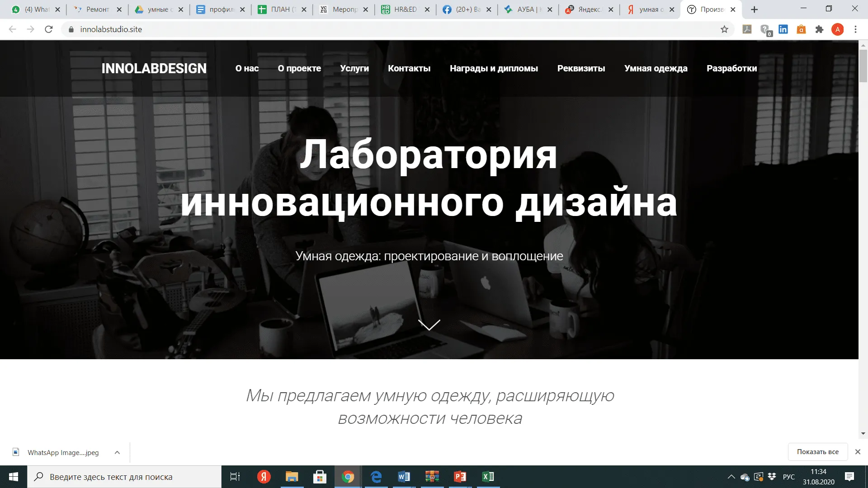Open PowerPoint from the taskbar
Screen dimensions: 868x488
tap(460, 477)
